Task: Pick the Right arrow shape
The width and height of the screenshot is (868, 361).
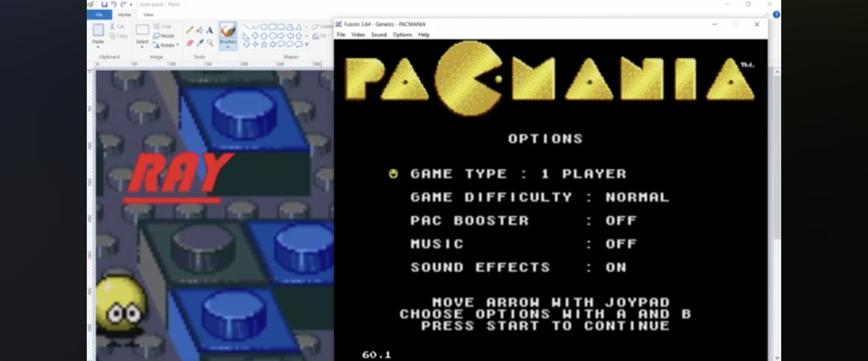Action: point(281,36)
